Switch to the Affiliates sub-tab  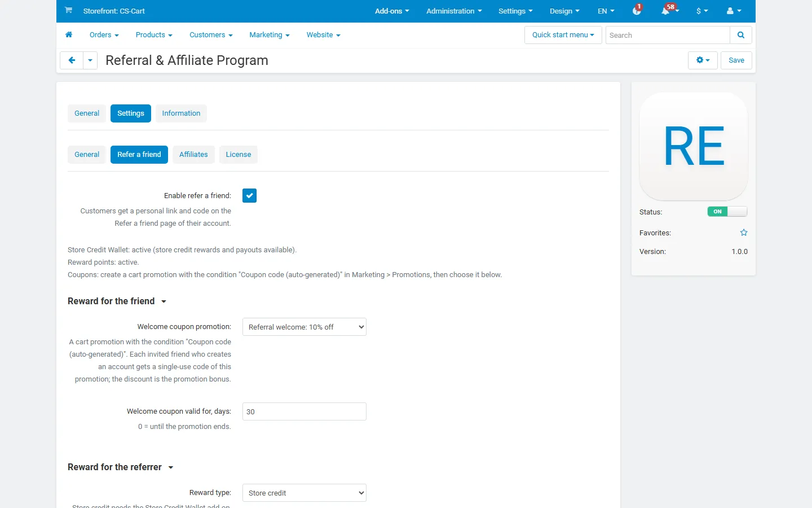(x=193, y=155)
